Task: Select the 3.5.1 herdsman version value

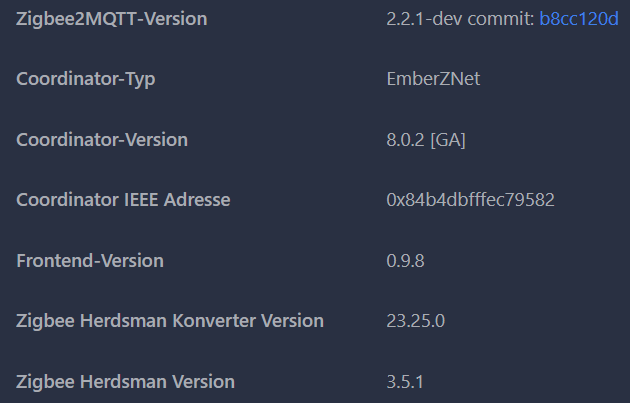Action: point(405,382)
